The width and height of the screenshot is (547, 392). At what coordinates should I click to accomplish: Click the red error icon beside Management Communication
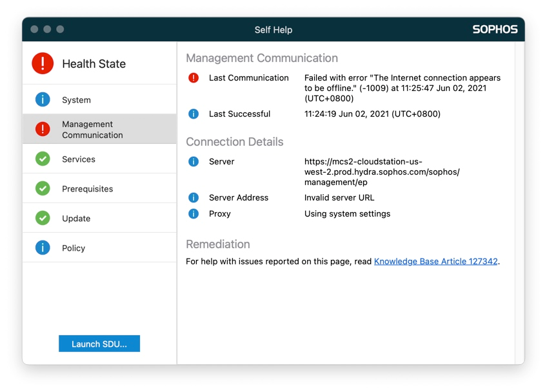click(x=42, y=129)
